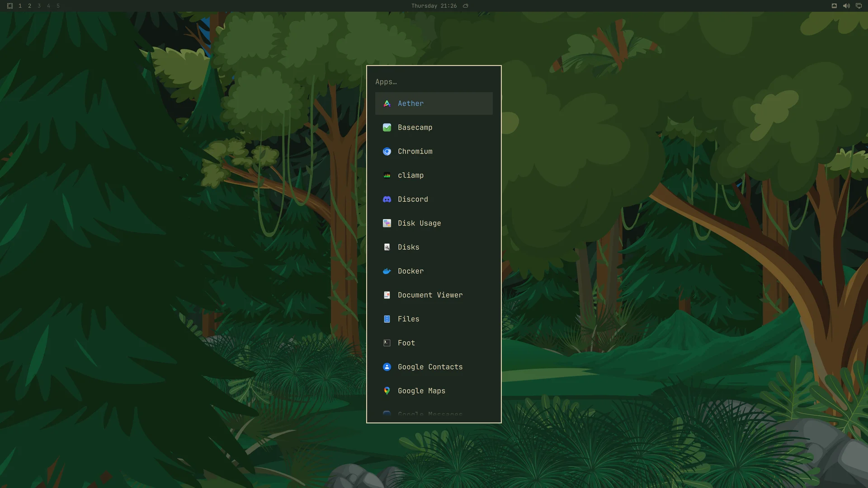Click the Basecamp checkmark icon
Screen dimensions: 868x488
[x=387, y=127]
